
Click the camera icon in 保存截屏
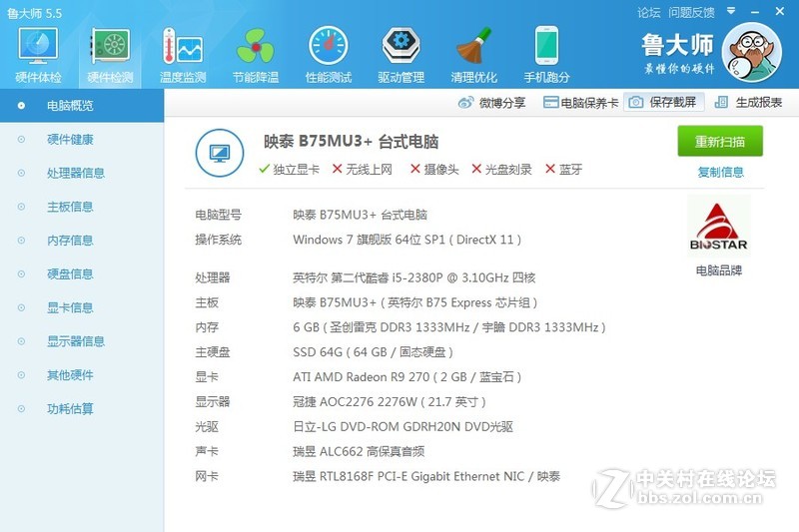[635, 103]
